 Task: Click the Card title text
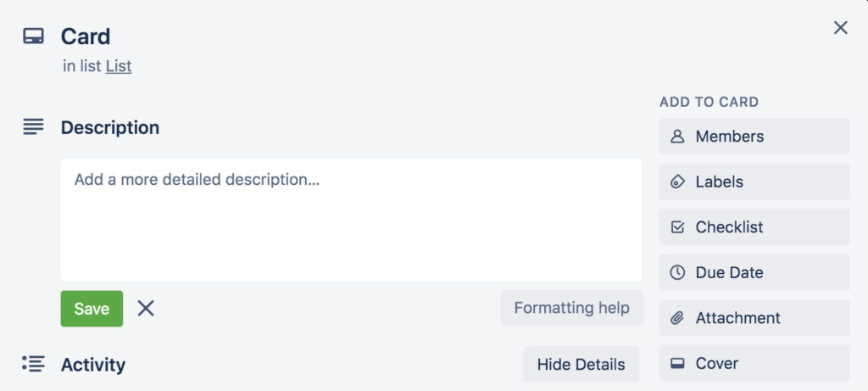click(x=86, y=36)
